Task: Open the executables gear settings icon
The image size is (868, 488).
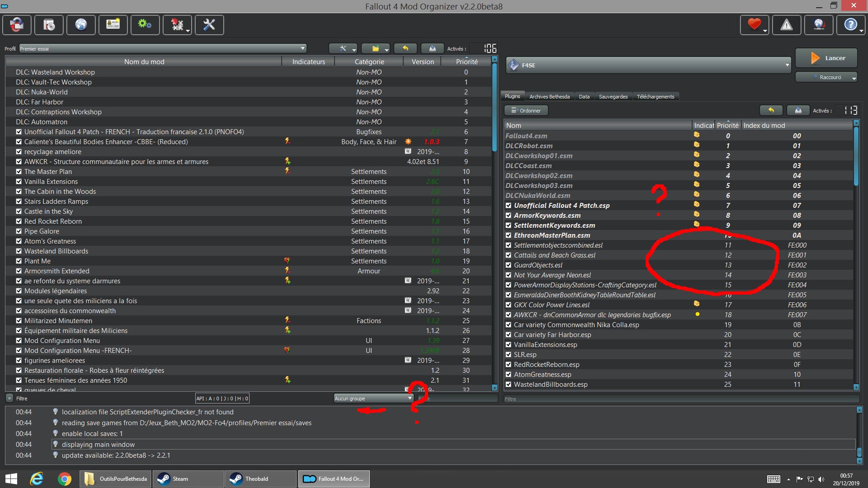Action: click(x=145, y=25)
